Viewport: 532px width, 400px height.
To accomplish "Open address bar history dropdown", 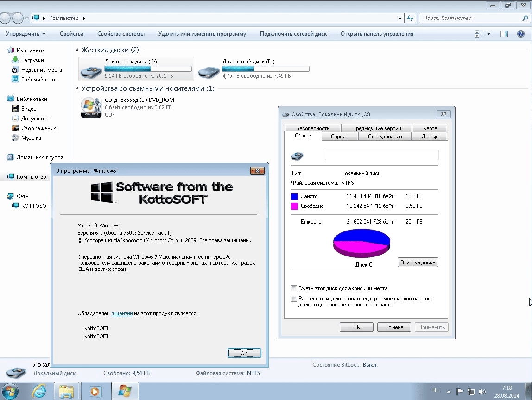I will pyautogui.click(x=399, y=19).
